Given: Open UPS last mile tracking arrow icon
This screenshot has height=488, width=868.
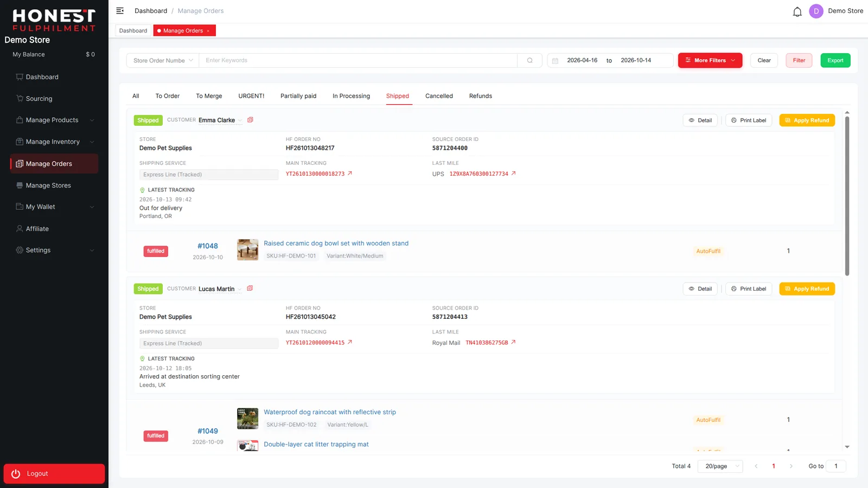Looking at the screenshot, I should coord(514,174).
